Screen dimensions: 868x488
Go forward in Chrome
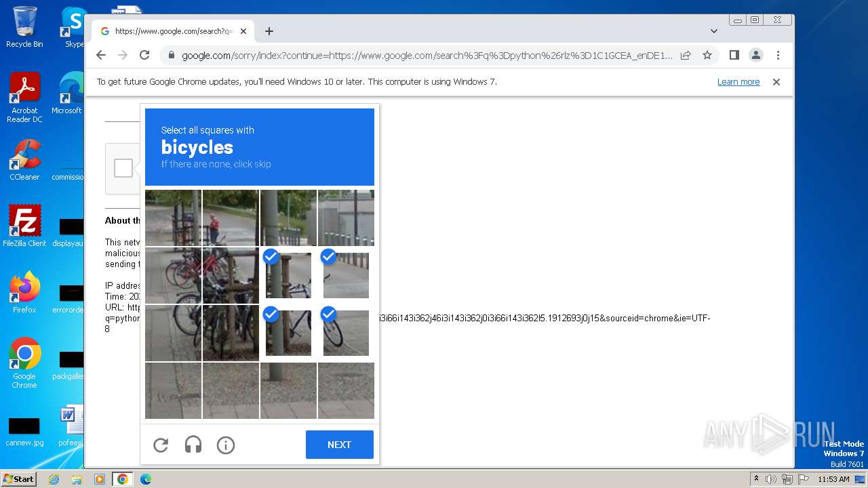pos(123,56)
